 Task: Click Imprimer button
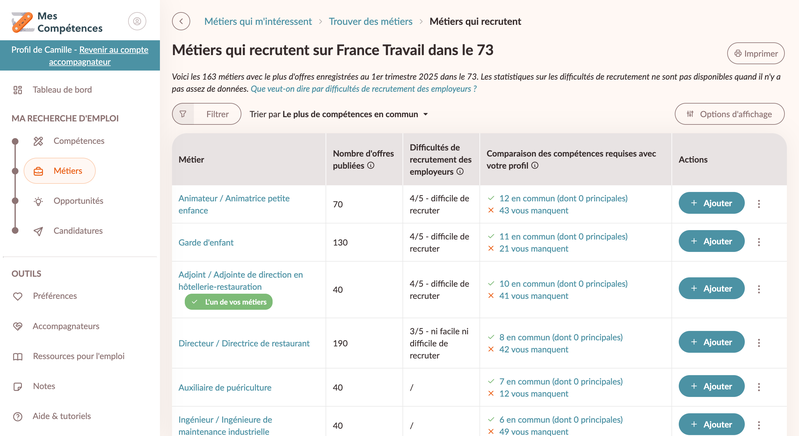pyautogui.click(x=756, y=53)
